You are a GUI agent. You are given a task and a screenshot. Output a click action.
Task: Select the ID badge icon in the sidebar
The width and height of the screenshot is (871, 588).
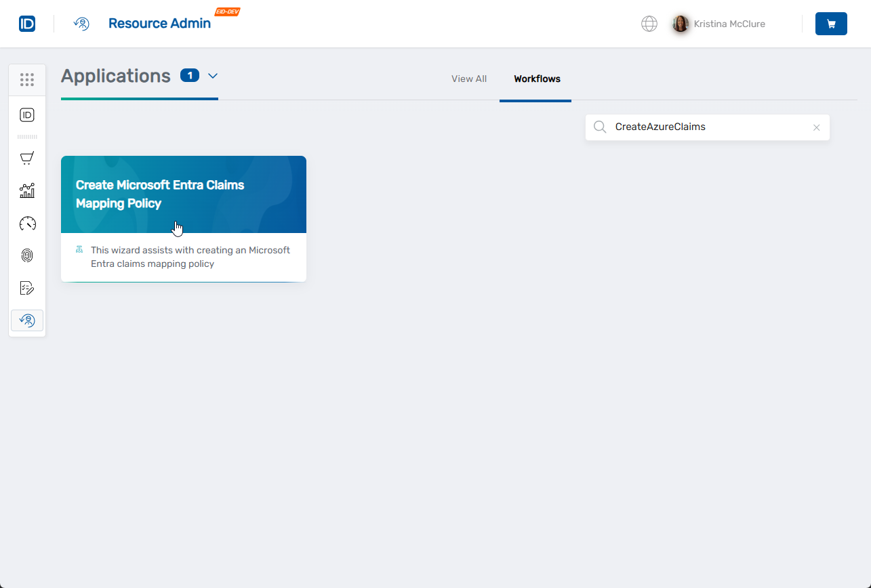click(x=27, y=114)
